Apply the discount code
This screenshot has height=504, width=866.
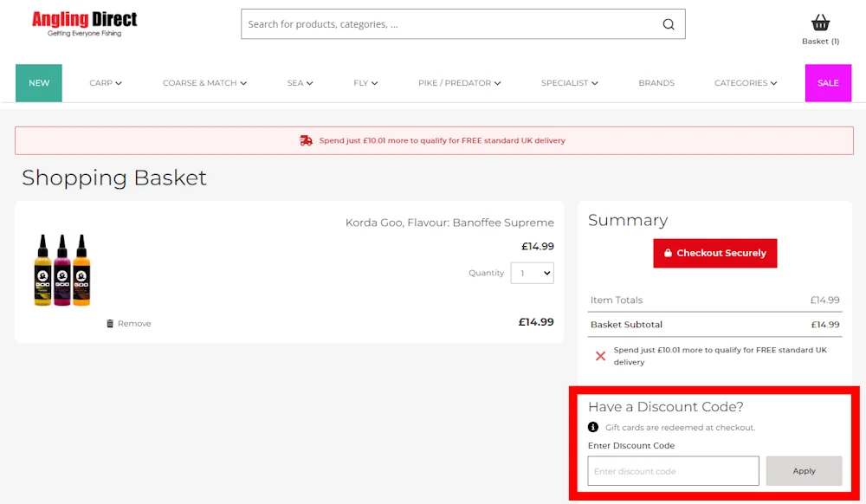click(804, 471)
